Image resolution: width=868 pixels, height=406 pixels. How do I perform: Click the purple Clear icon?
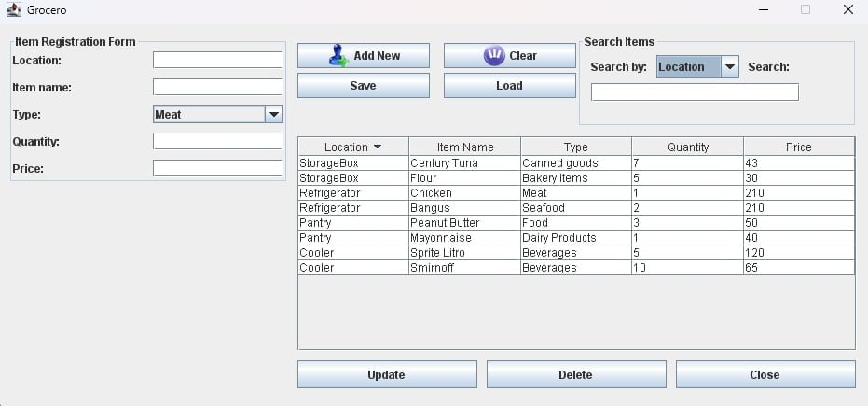click(494, 55)
